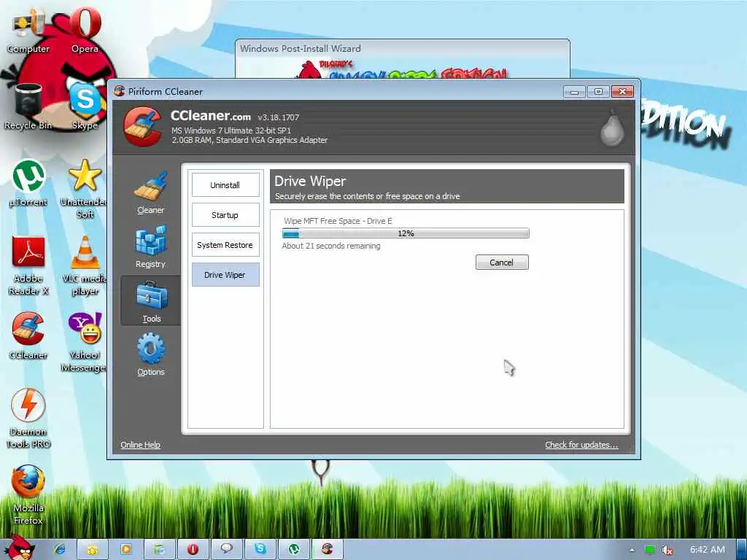This screenshot has height=560, width=747.
Task: Open Mozilla Firefox desktop shortcut
Action: 28,495
